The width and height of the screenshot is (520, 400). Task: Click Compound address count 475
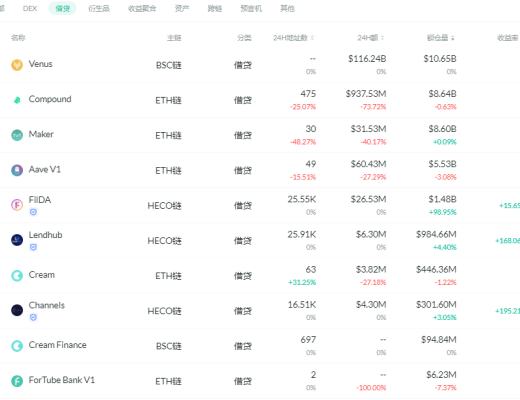tap(308, 94)
